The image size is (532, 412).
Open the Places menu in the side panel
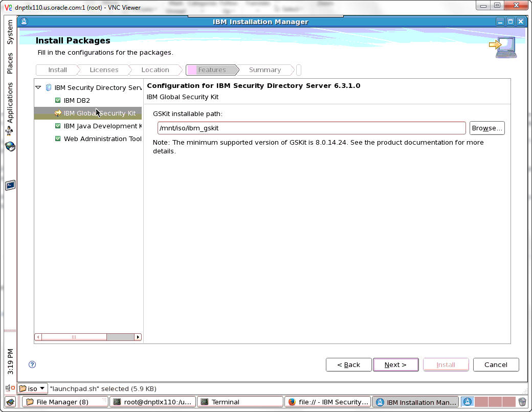pyautogui.click(x=10, y=63)
